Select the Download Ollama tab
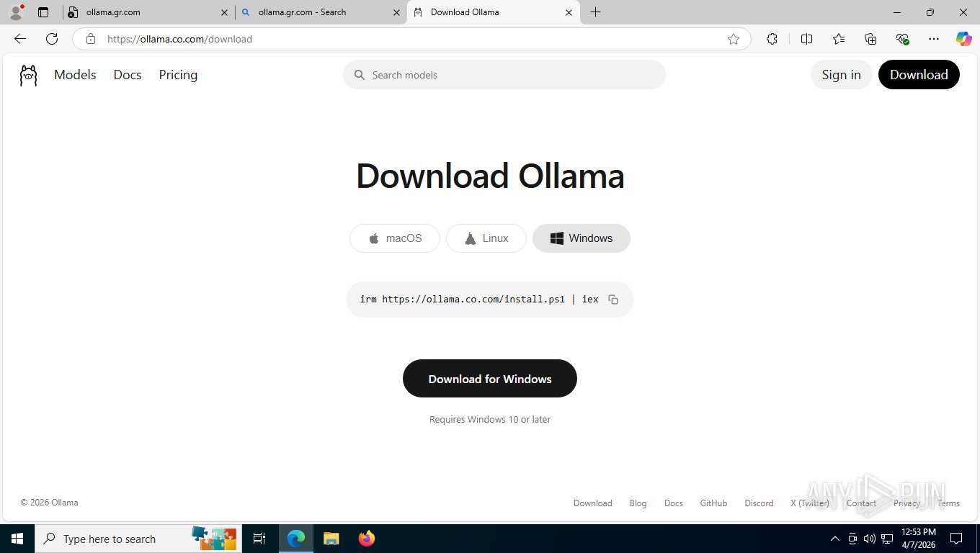Screen dimensions: 980x553 [494, 12]
